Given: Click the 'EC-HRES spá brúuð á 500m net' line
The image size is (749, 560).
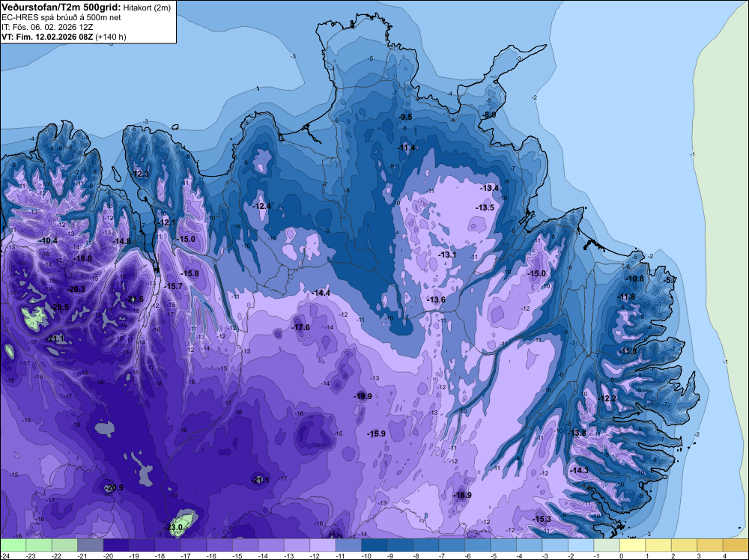Looking at the screenshot, I should [61, 18].
